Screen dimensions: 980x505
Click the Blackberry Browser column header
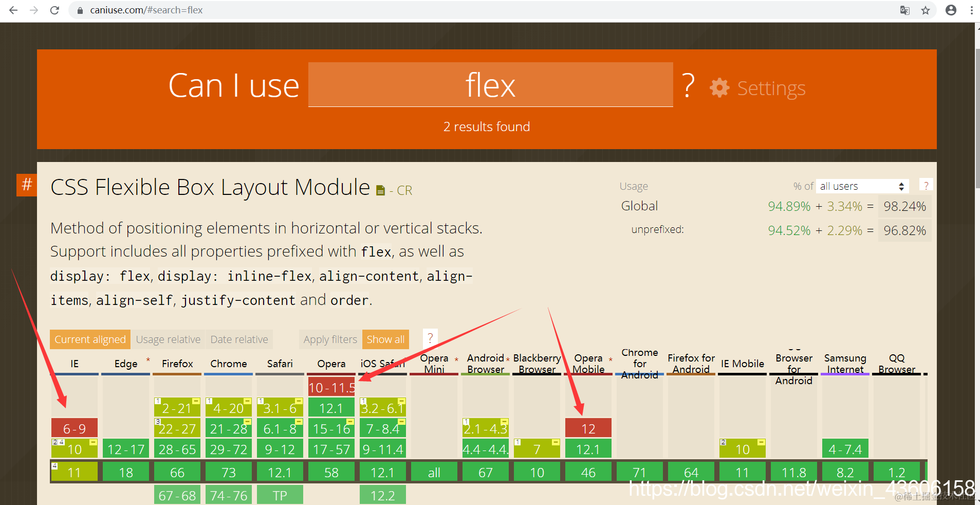pos(537,364)
